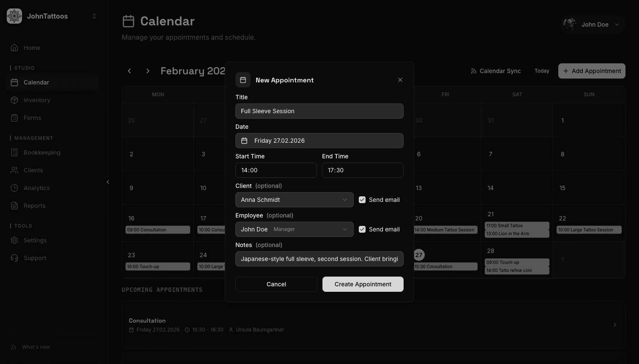The height and width of the screenshot is (364, 639).
Task: Open the Calendar section in the sidebar
Action: tap(36, 82)
